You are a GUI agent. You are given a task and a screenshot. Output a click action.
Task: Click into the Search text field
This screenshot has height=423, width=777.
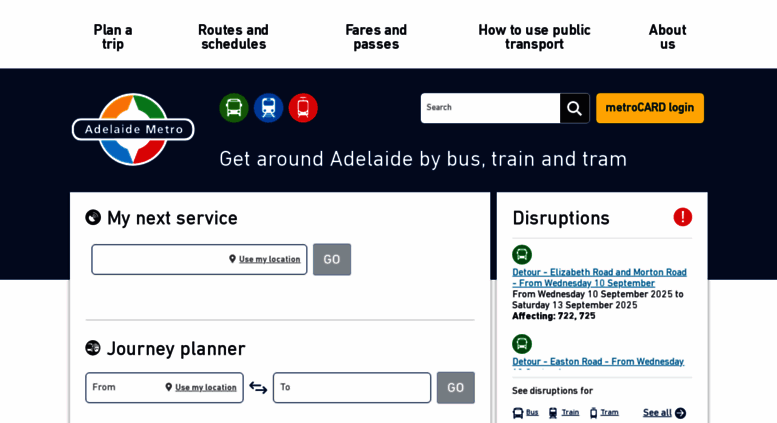point(490,108)
